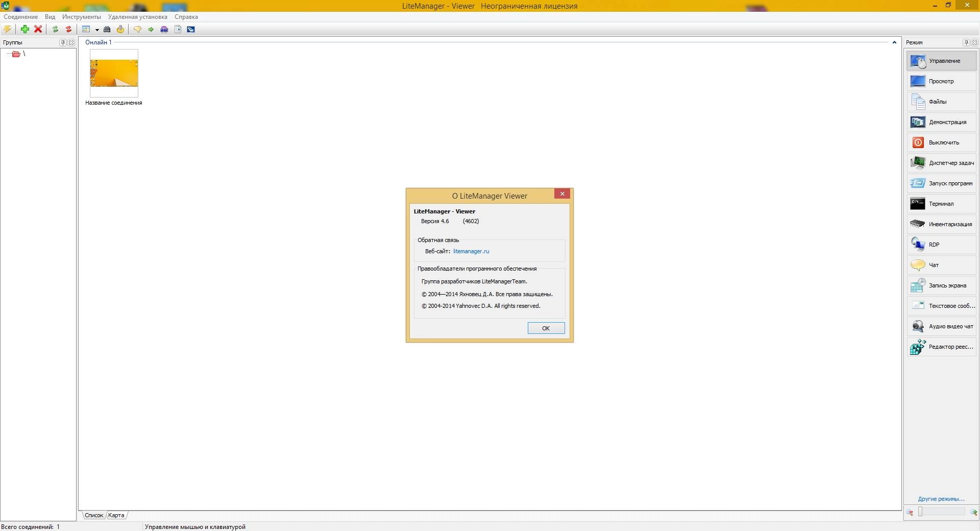This screenshot has height=531, width=980.
Task: Open the Инструменты menu
Action: [82, 17]
